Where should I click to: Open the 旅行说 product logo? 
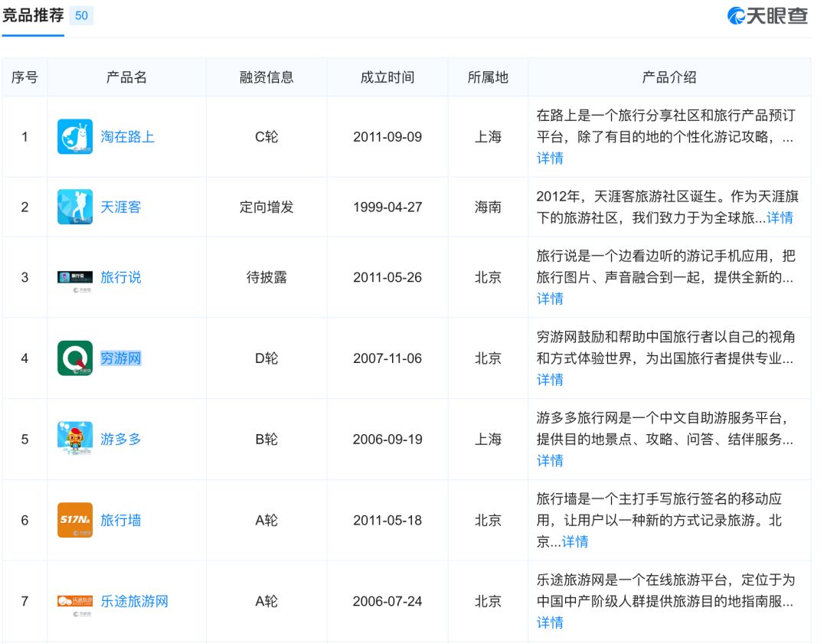pyautogui.click(x=74, y=277)
